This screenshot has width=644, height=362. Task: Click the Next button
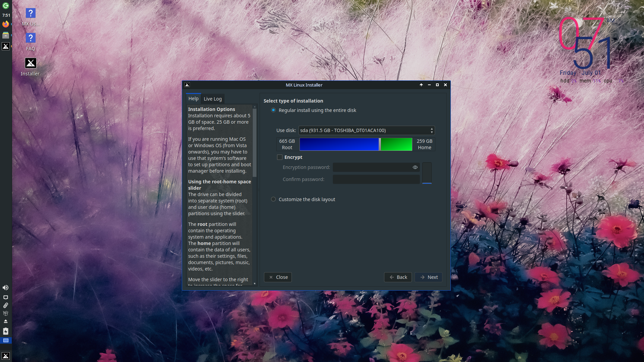point(429,277)
